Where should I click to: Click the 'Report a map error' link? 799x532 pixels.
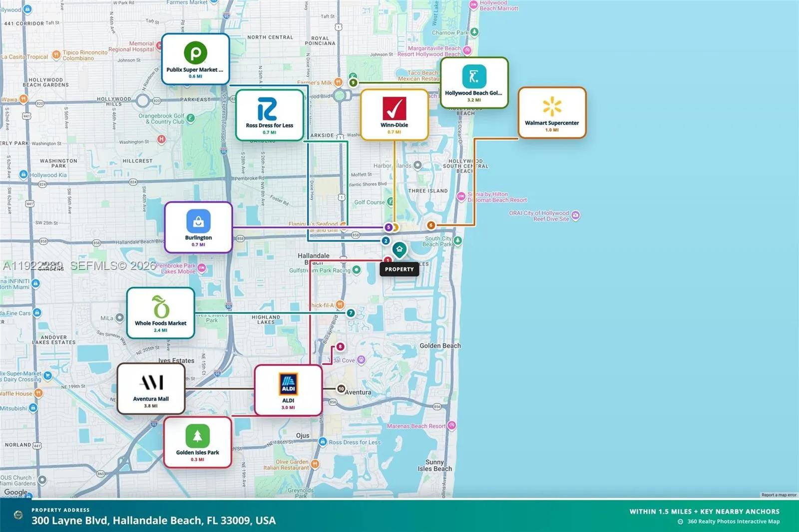[779, 495]
